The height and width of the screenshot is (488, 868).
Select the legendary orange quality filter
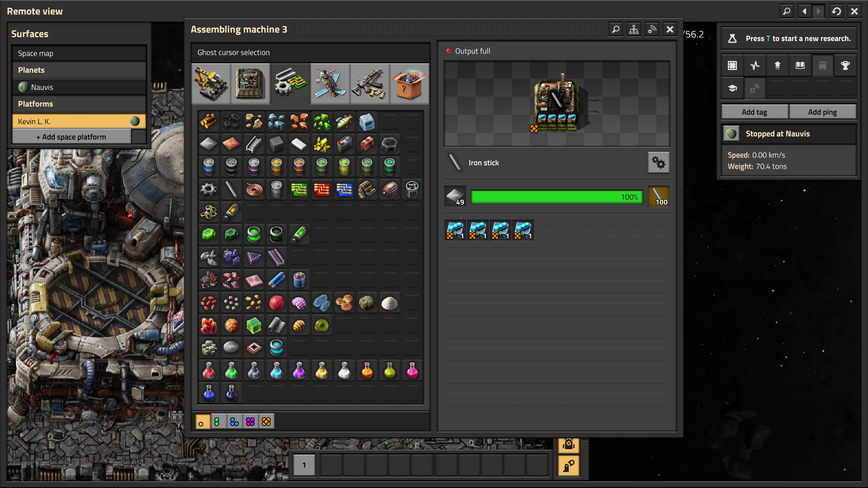[x=266, y=422]
